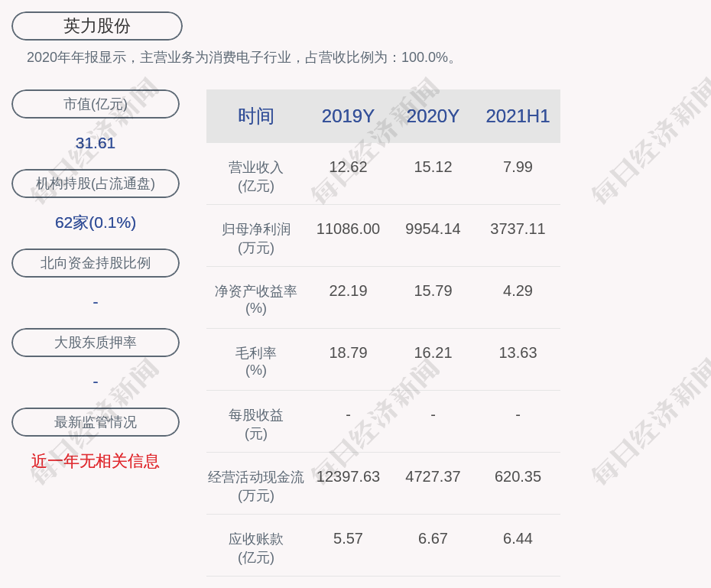Click the net profit value 3737.11
The width and height of the screenshot is (711, 588).
pyautogui.click(x=518, y=229)
